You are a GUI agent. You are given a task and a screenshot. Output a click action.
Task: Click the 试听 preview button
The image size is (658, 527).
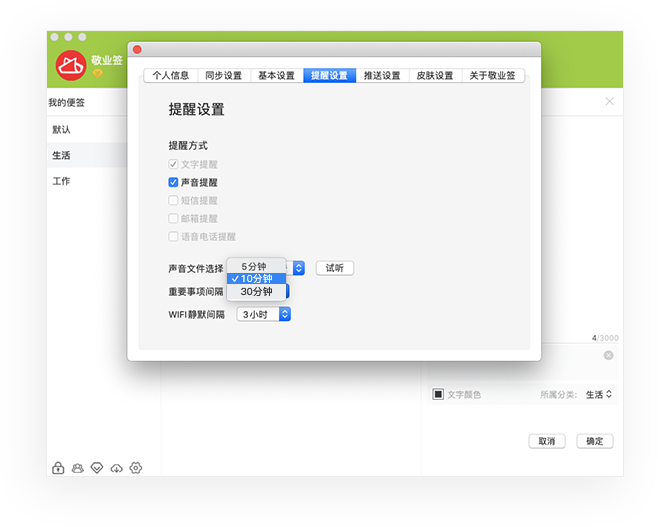pyautogui.click(x=334, y=268)
